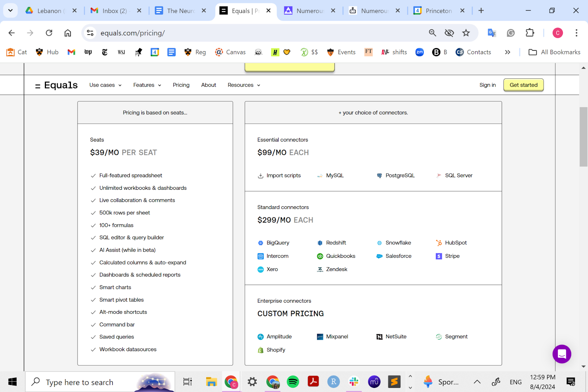Click the HubSpot connector icon

439,243
